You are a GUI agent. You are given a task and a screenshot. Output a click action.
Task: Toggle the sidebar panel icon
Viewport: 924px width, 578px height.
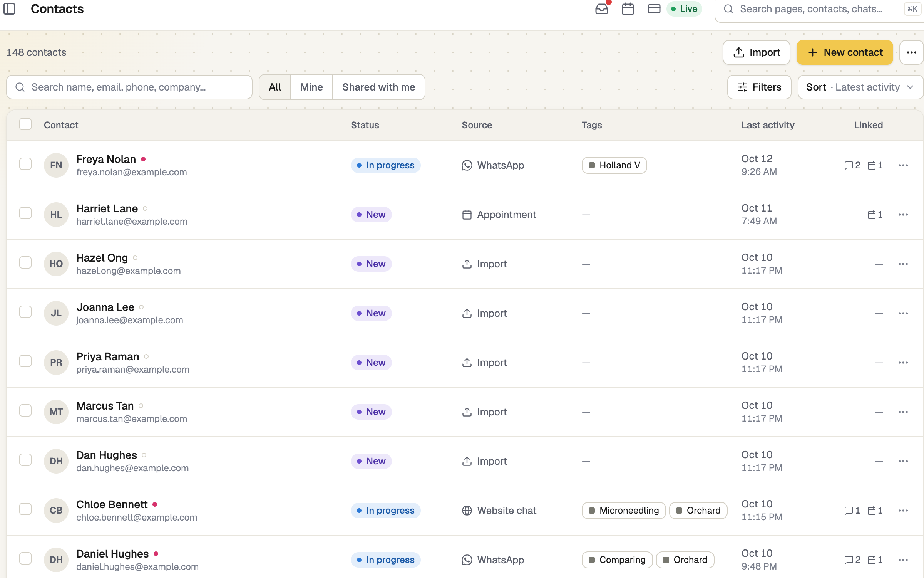9,9
